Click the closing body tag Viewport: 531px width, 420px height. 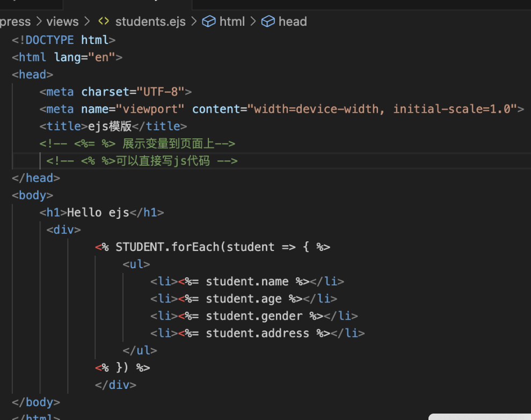coord(36,402)
